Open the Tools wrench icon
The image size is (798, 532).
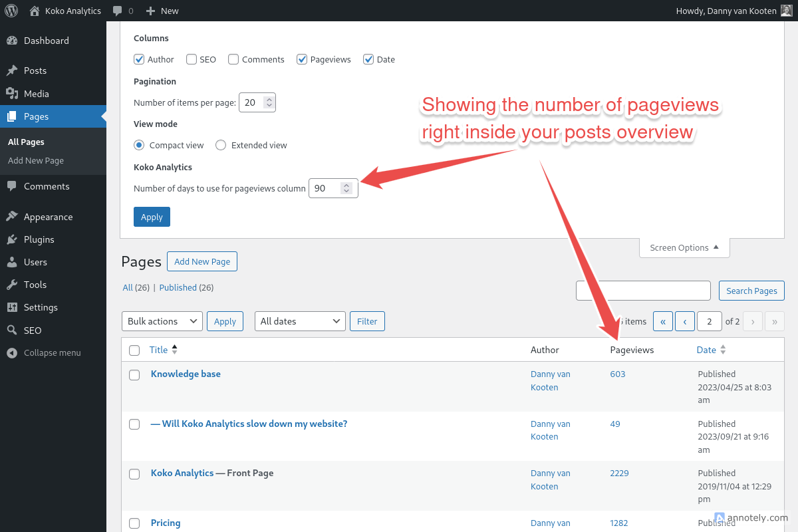(x=12, y=285)
